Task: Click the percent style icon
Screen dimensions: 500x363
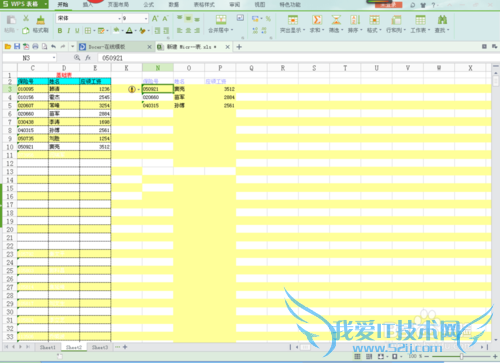Action: pyautogui.click(x=268, y=19)
